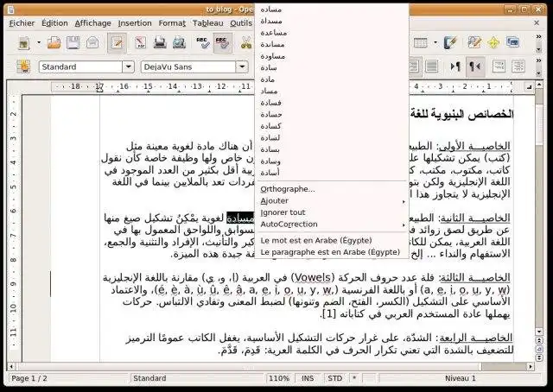Toggle right-to-left paragraph direction
553x392 pixels.
point(474,66)
